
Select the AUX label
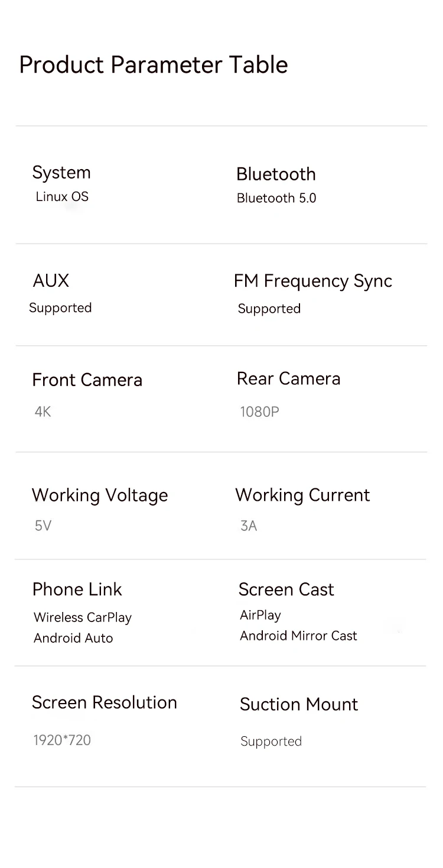click(51, 280)
